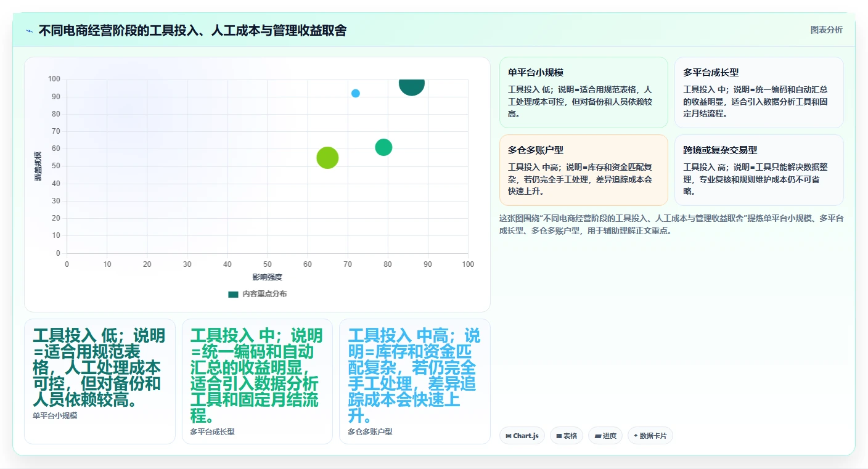Click the green 工具投入 中 stat text
The height and width of the screenshot is (469, 868).
256,376
